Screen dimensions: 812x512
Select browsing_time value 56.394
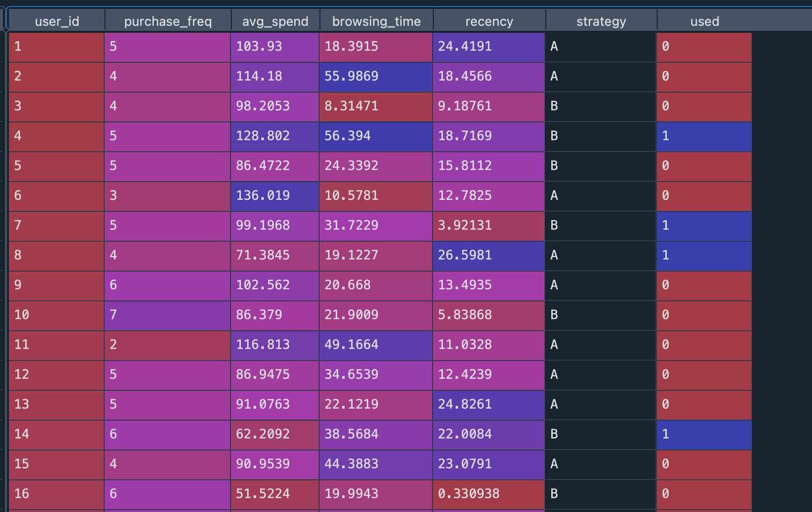[x=376, y=137]
